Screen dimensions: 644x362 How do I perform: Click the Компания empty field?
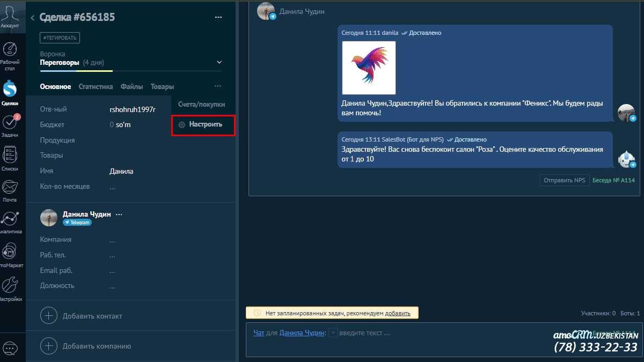point(112,240)
